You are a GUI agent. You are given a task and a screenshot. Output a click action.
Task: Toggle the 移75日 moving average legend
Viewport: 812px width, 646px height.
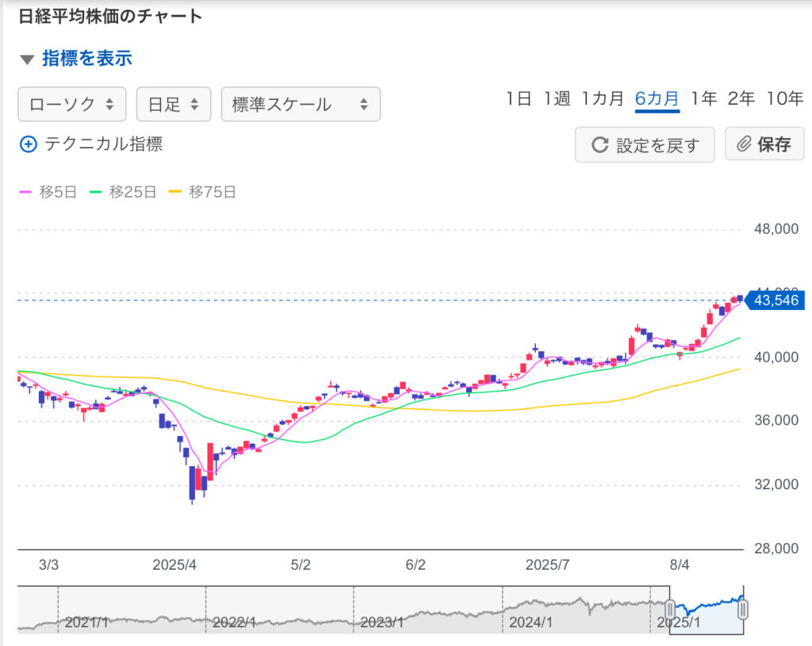coord(202,192)
